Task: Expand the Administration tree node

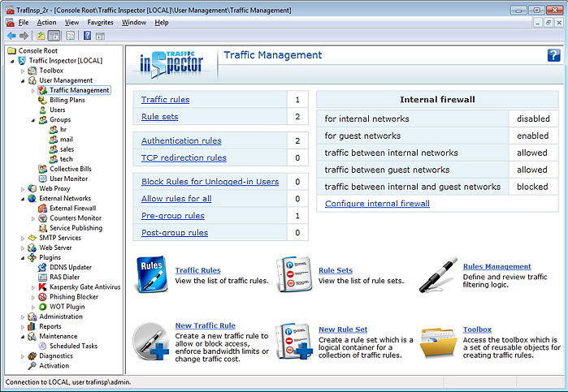Action: click(23, 317)
